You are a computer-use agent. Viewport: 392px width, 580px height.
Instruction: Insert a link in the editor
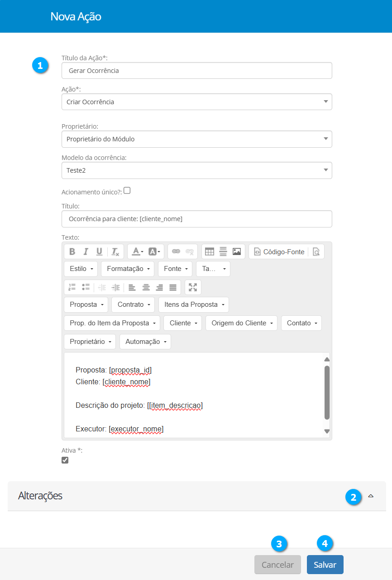176,251
